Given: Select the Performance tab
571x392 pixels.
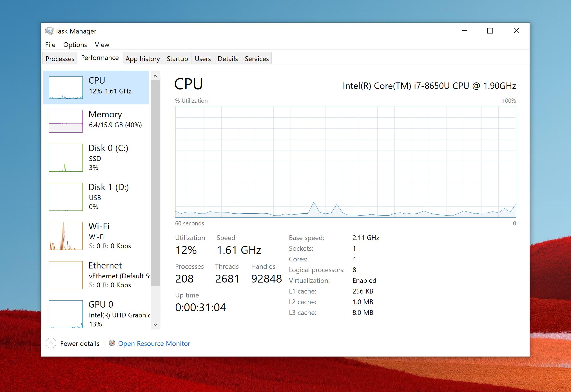Looking at the screenshot, I should 100,58.
